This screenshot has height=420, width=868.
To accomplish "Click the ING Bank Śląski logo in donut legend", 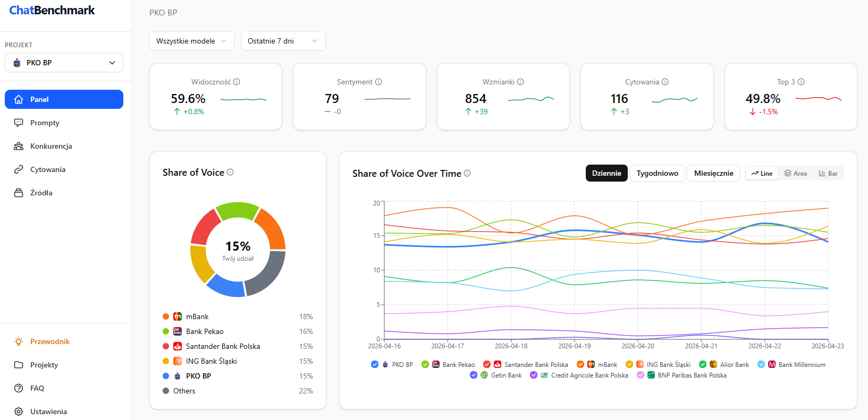I will [178, 361].
